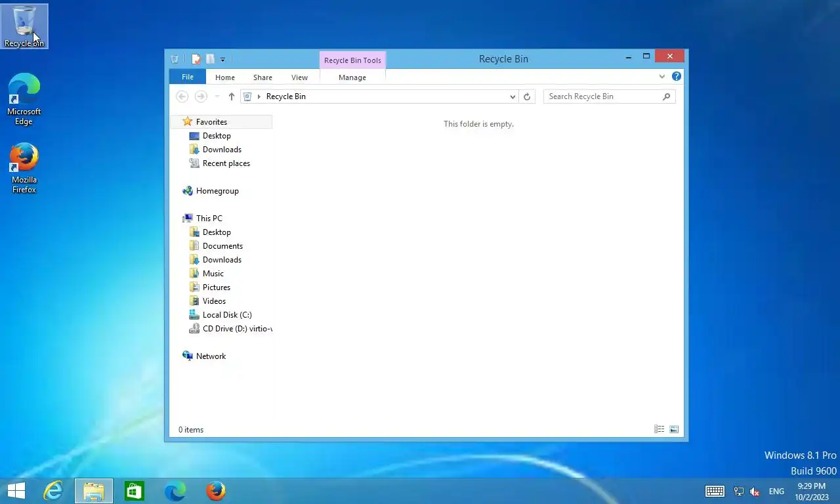Select the Recycle Bin desktop icon

24,26
